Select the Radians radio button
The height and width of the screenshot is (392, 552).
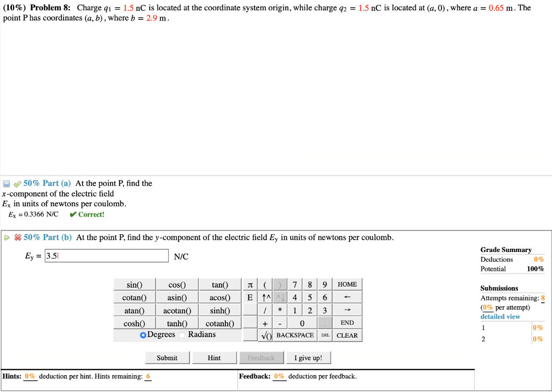(x=183, y=334)
